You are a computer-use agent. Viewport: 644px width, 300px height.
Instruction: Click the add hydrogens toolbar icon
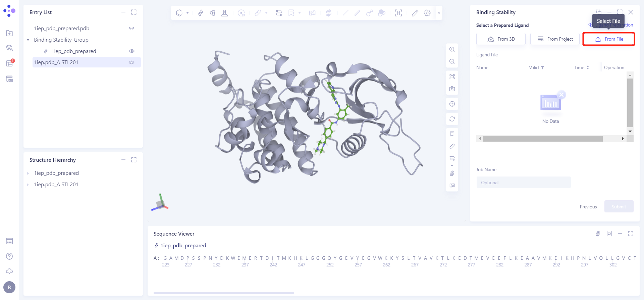(x=398, y=13)
